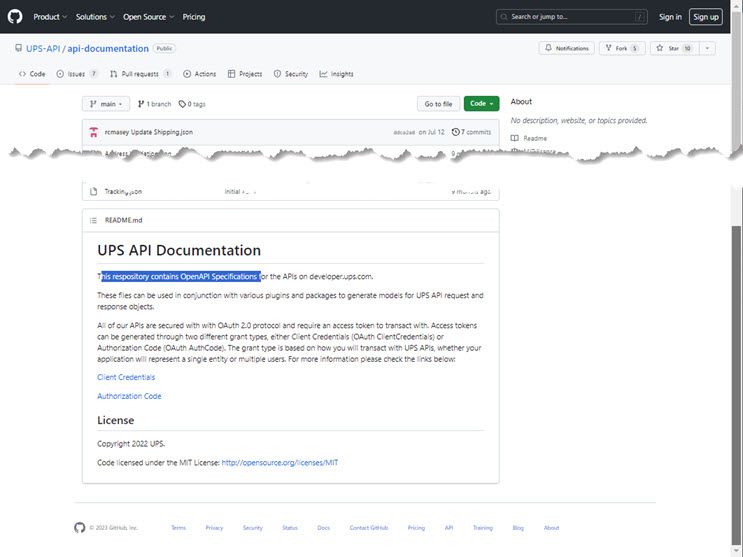Click Go to file button
Image resolution: width=743 pixels, height=557 pixels.
[x=438, y=104]
